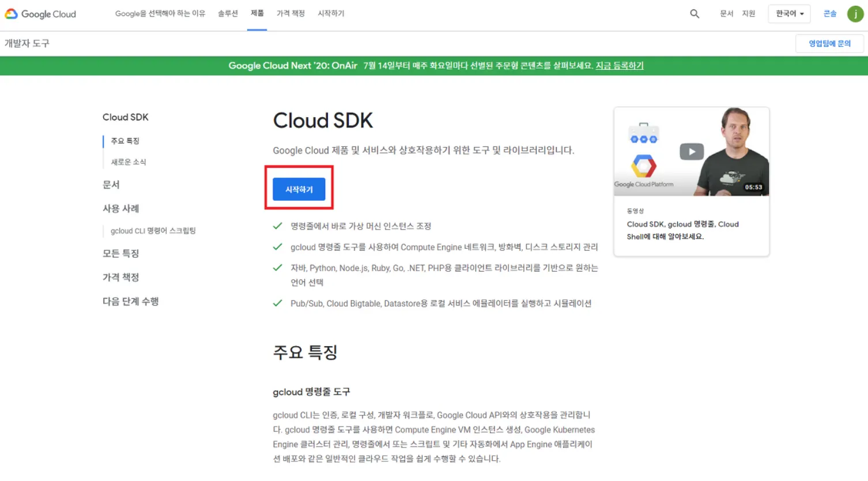Image resolution: width=868 pixels, height=481 pixels.
Task: Select the 제품 menu tab
Action: coord(257,13)
